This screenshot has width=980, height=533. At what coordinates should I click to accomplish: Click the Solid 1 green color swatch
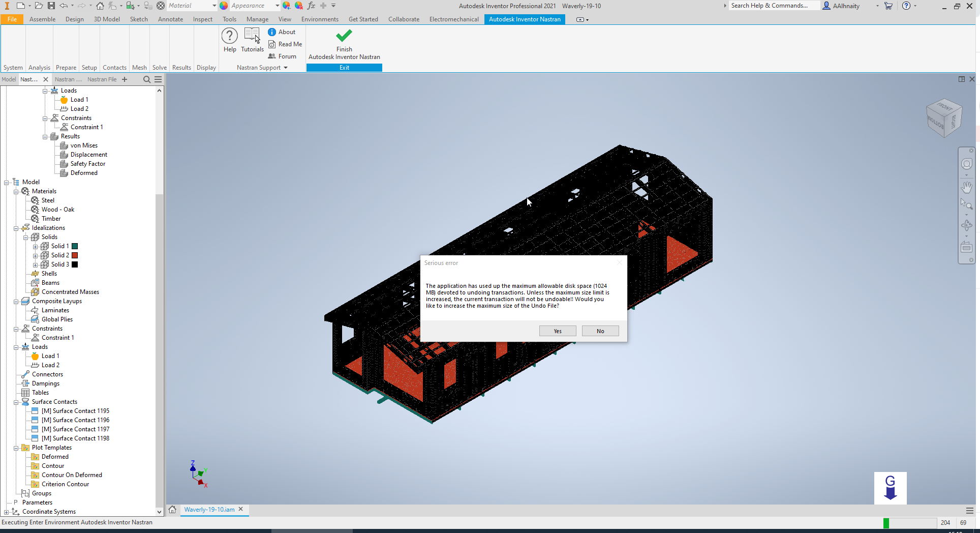tap(75, 246)
